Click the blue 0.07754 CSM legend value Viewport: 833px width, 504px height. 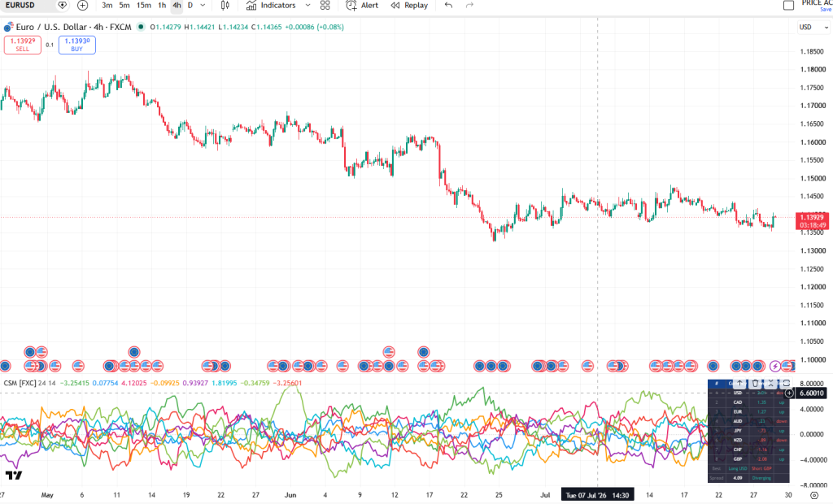click(105, 383)
